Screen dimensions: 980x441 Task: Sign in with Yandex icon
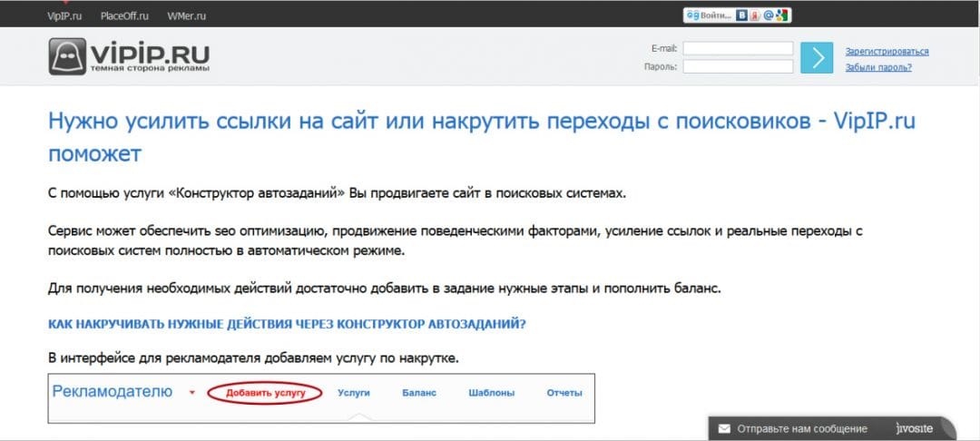point(754,15)
